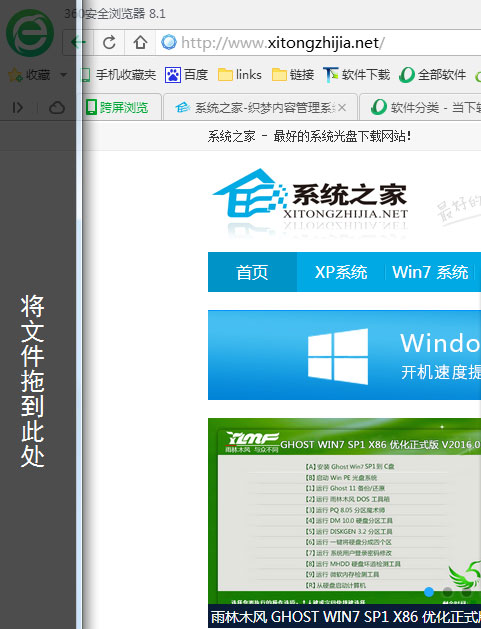Click the 雨林木风 GHOST WIN7 caption
Screen dimensions: 481x629
(344, 616)
